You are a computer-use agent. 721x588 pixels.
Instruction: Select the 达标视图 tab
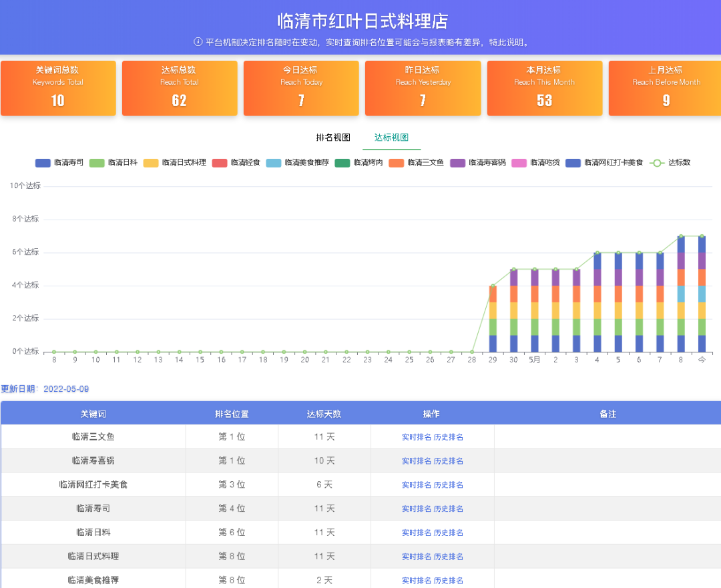[x=391, y=137]
